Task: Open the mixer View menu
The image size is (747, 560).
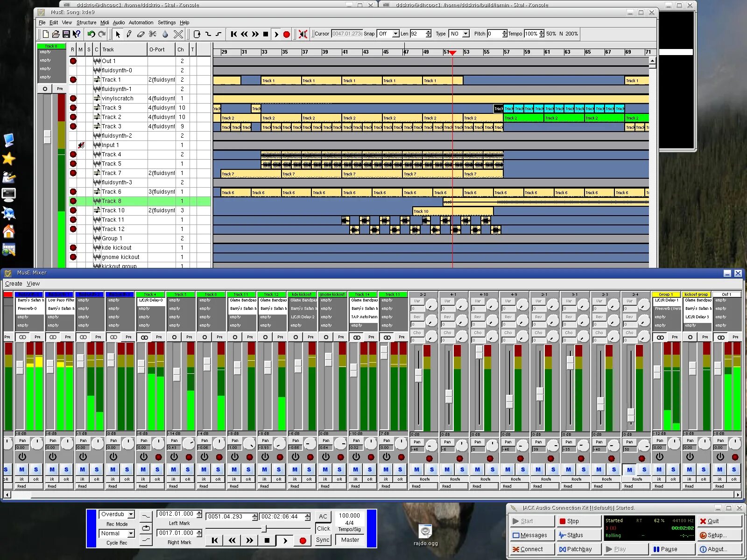Action: pos(33,284)
